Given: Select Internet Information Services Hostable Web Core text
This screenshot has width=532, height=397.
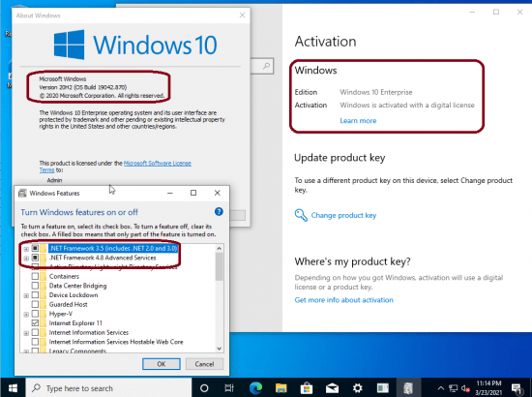Looking at the screenshot, I should [x=116, y=342].
